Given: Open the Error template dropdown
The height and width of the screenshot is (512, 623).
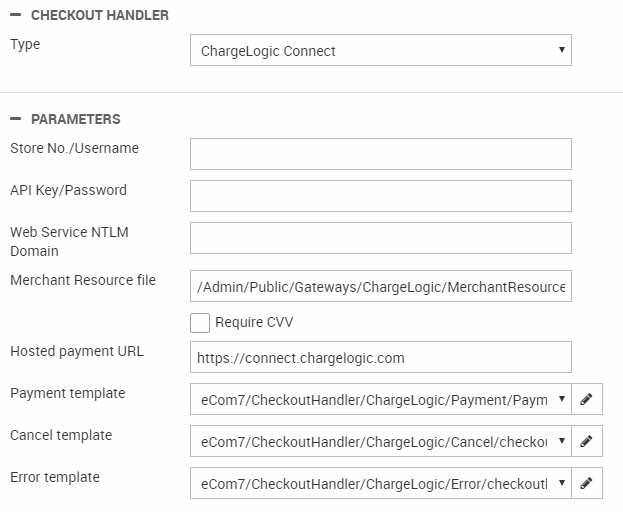Looking at the screenshot, I should pos(380,484).
